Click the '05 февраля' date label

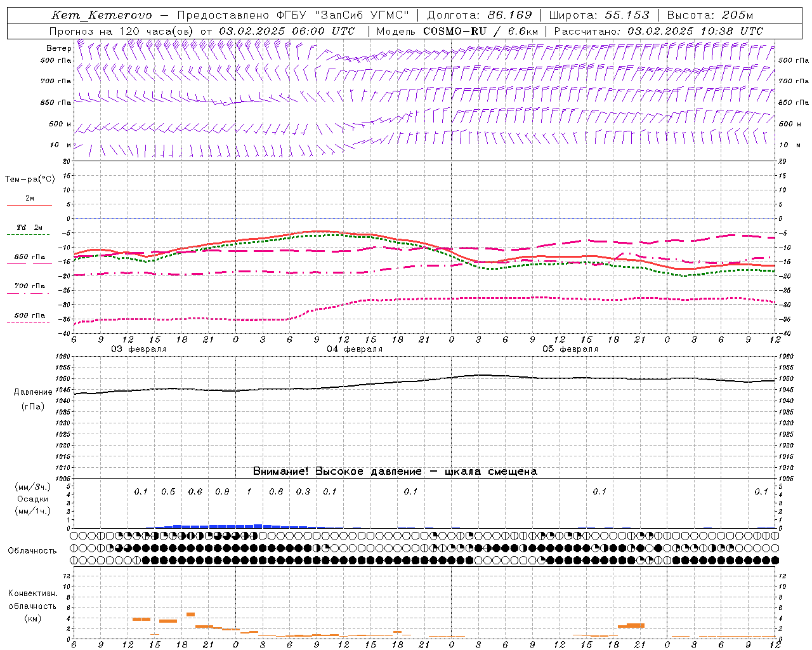[x=570, y=349]
